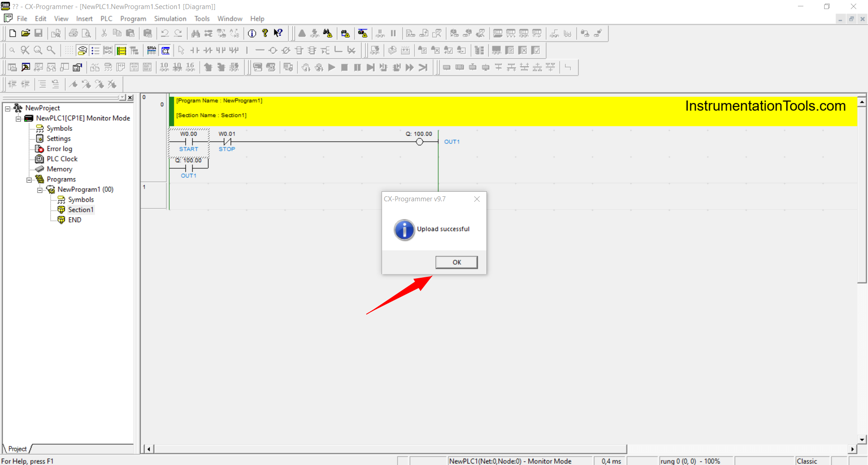This screenshot has width=868, height=465.
Task: Toggle Show Rung Comments view button
Action: tap(82, 50)
